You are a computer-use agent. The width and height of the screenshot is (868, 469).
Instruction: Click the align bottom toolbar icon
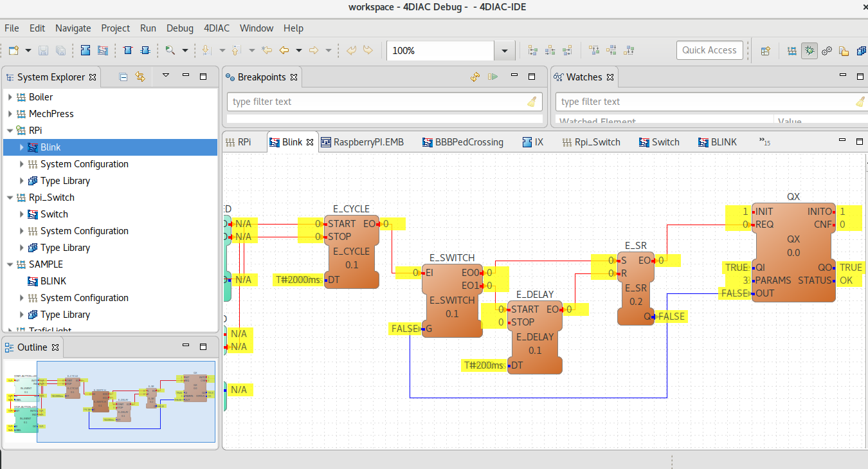tap(629, 50)
